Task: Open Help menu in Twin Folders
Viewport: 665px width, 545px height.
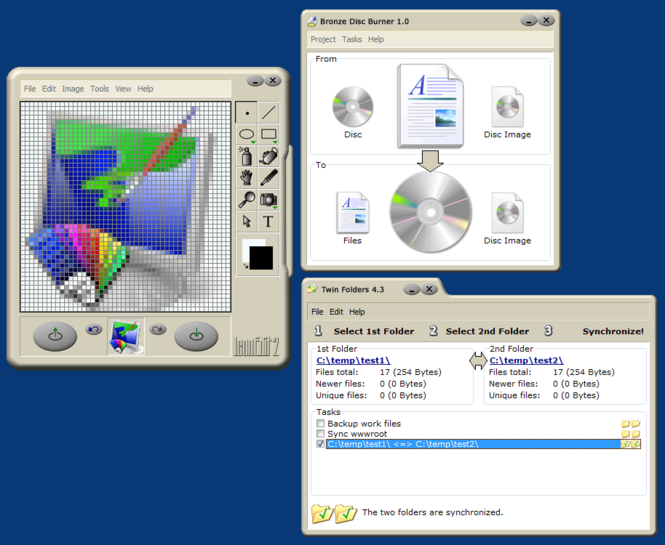Action: (357, 312)
